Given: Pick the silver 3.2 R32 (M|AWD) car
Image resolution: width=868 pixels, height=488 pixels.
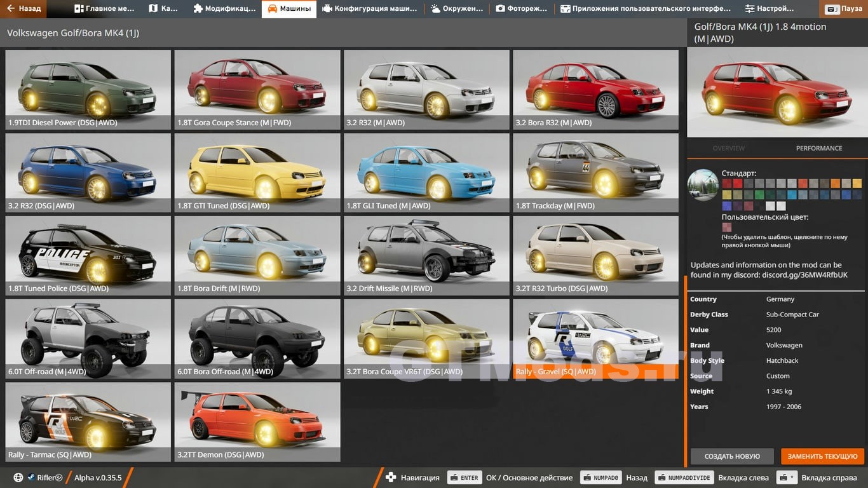Looking at the screenshot, I should [426, 90].
